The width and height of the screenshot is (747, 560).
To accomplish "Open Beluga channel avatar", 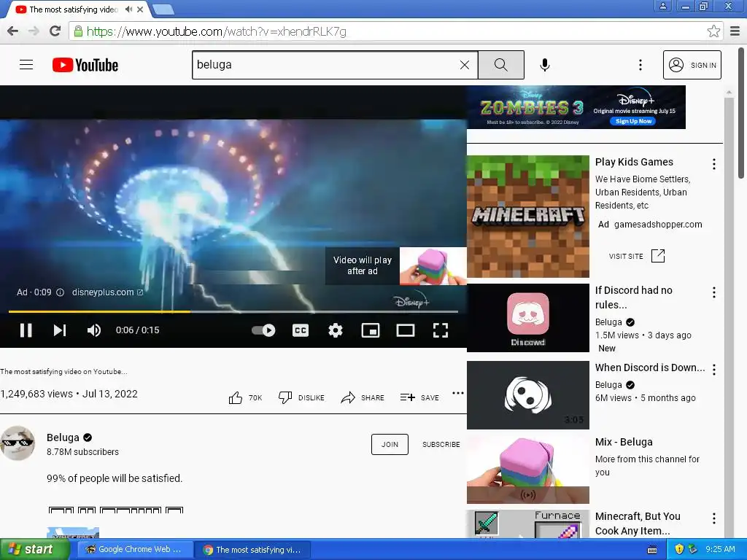I will click(18, 443).
